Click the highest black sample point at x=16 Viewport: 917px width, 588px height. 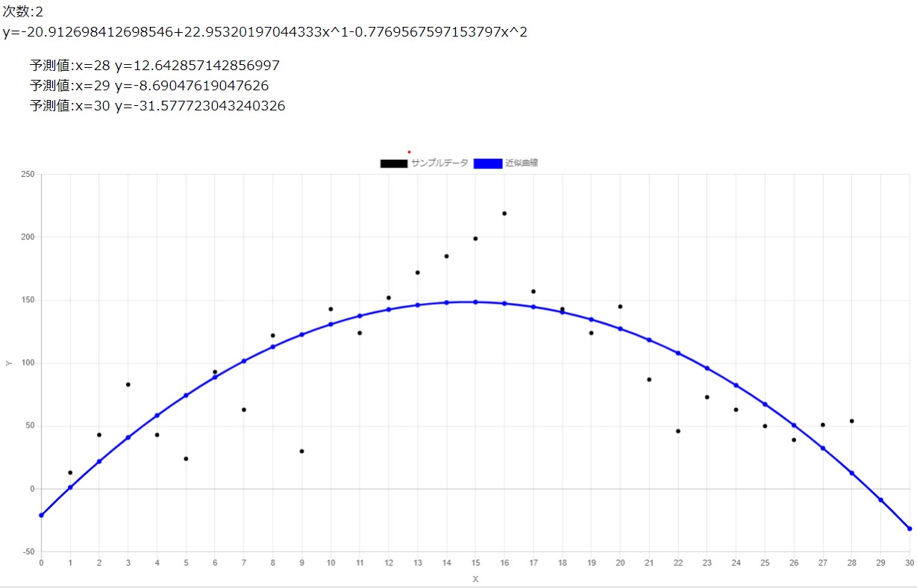click(504, 213)
